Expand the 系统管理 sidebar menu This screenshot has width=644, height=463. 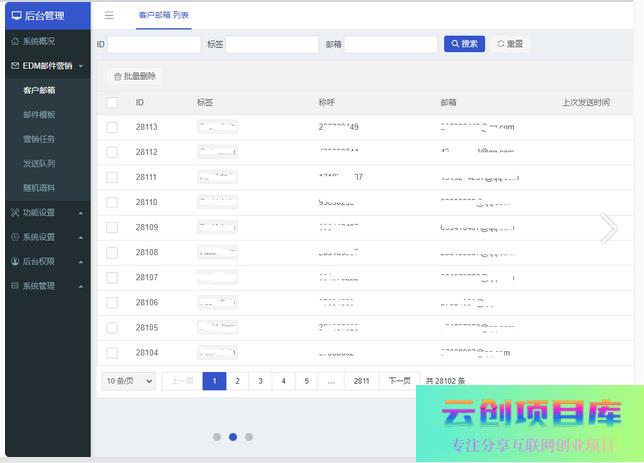[48, 286]
